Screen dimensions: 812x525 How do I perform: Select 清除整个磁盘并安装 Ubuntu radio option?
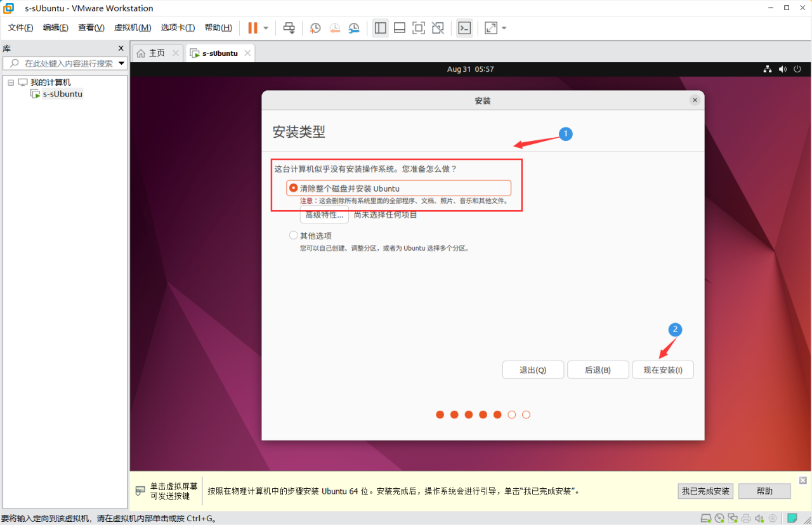coord(293,188)
